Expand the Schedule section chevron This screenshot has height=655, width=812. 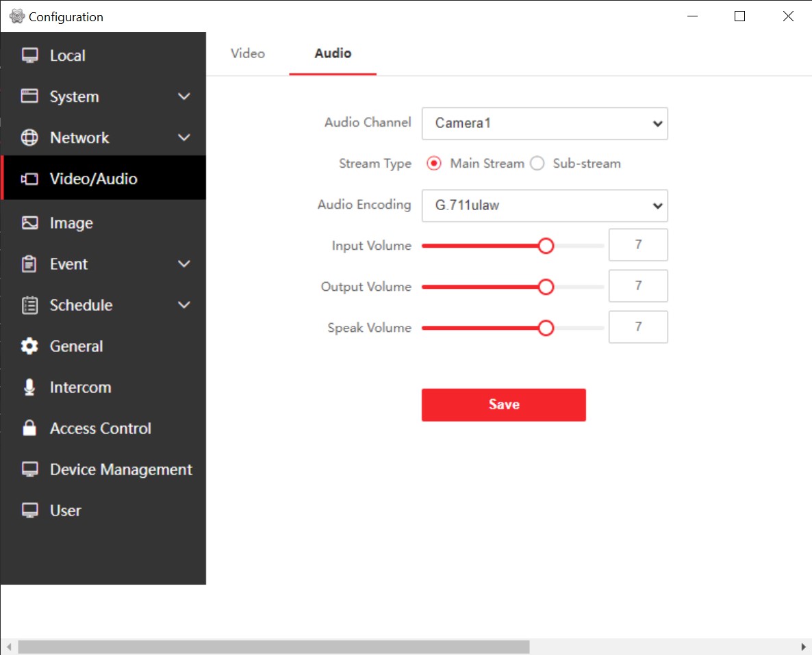click(x=183, y=305)
